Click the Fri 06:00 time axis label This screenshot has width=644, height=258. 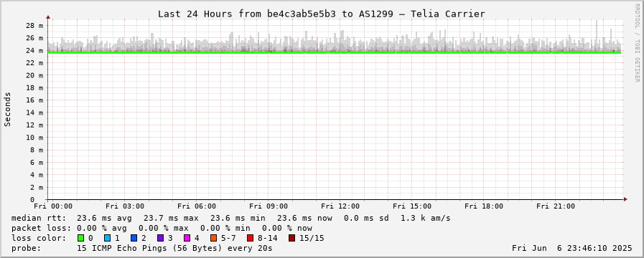197,206
